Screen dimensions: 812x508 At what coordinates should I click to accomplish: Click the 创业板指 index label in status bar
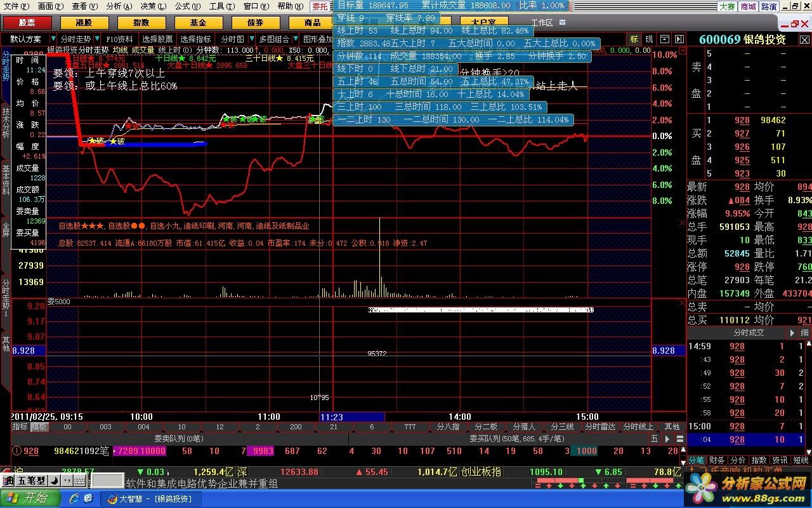click(x=481, y=472)
